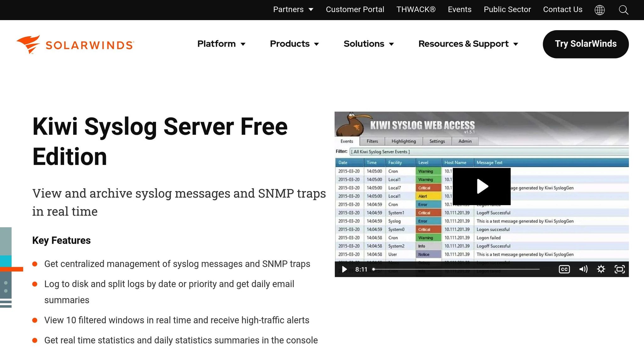Viewport: 644px width, 362px height.
Task: Click the SolarWinds logo
Action: coord(75,44)
